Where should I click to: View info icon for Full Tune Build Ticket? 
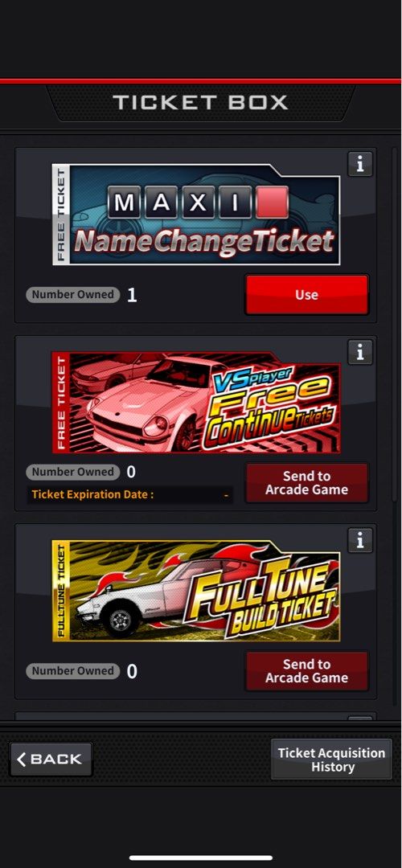pos(360,540)
